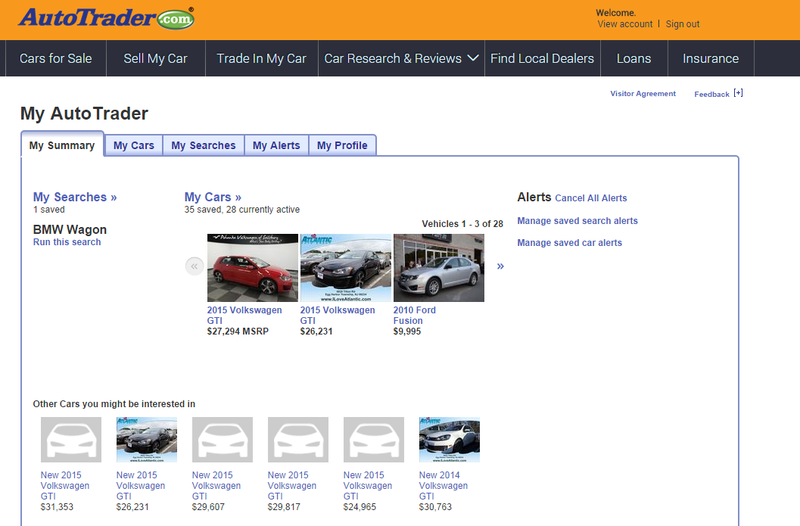The image size is (800, 526).
Task: Click New 2015 Volkswagen GTI $29,817 link
Action: tap(292, 485)
